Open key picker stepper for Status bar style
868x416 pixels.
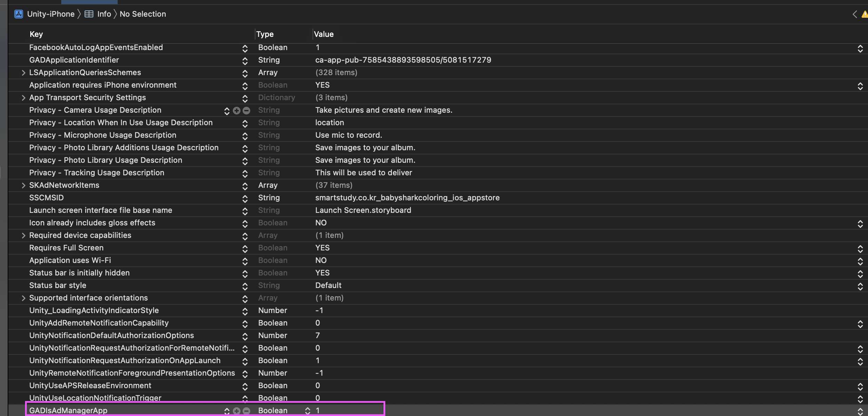245,286
